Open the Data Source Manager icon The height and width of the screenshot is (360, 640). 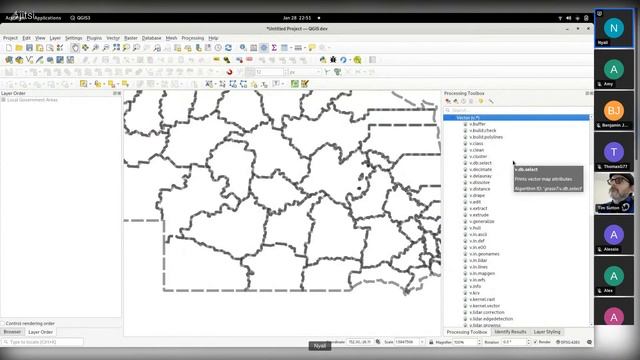9,60
